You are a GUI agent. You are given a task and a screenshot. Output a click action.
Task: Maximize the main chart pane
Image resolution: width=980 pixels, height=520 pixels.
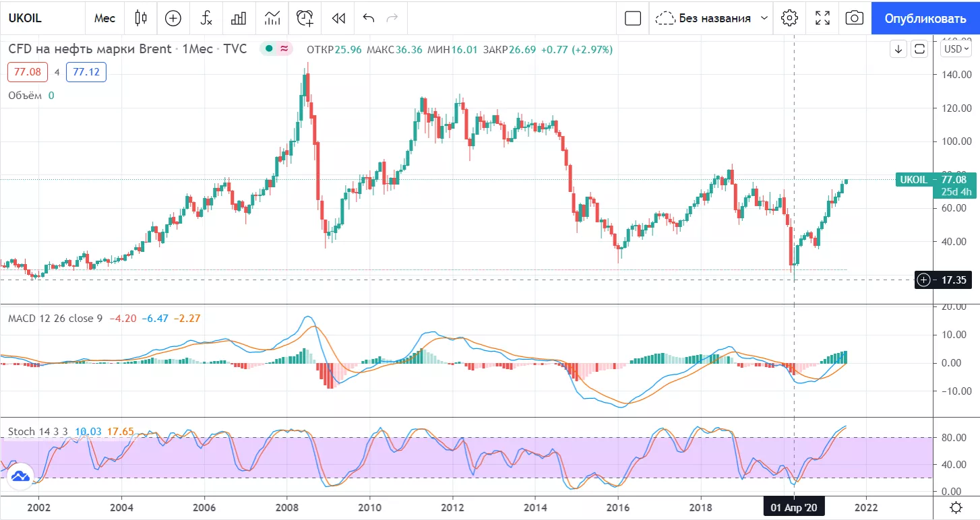pos(919,49)
